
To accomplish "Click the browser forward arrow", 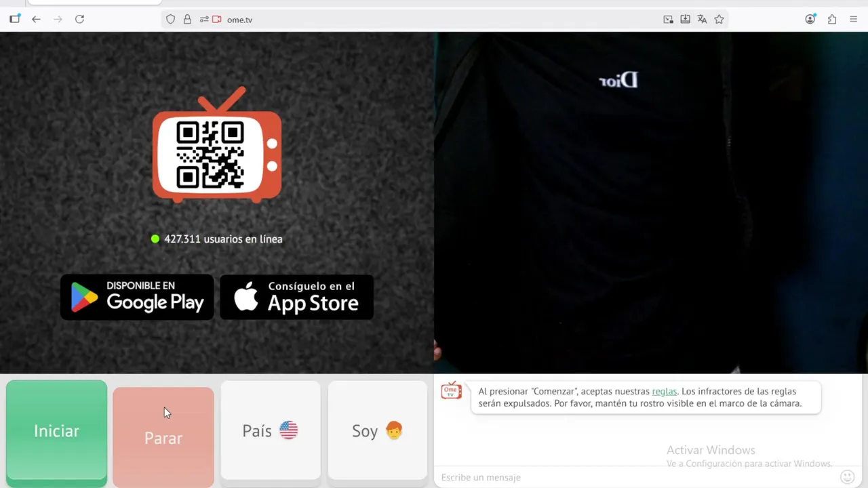I will [58, 20].
